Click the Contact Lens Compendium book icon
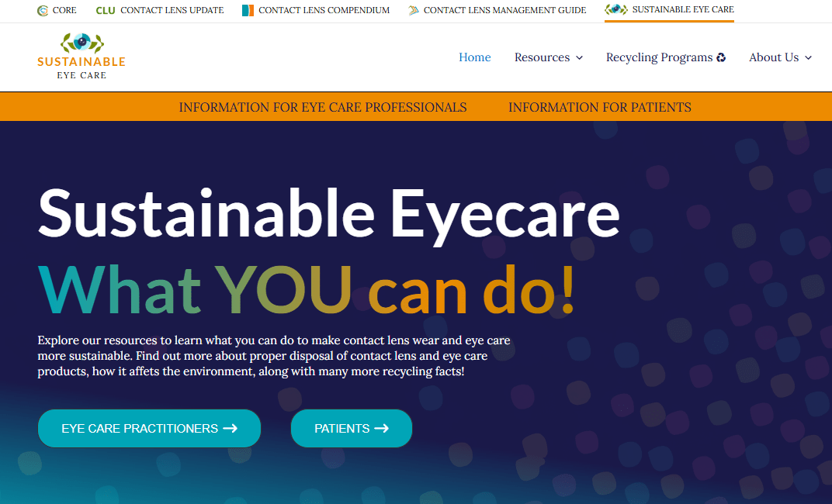Image resolution: width=832 pixels, height=504 pixels. point(248,11)
